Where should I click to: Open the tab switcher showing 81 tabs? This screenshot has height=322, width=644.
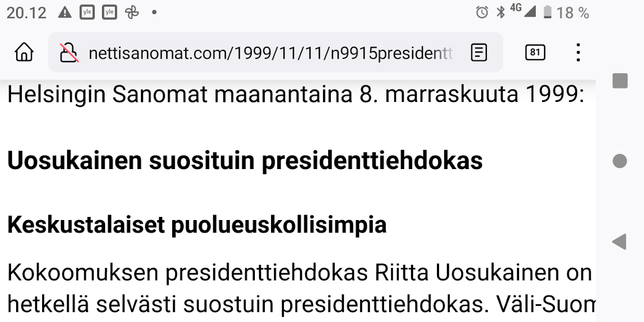pyautogui.click(x=535, y=53)
